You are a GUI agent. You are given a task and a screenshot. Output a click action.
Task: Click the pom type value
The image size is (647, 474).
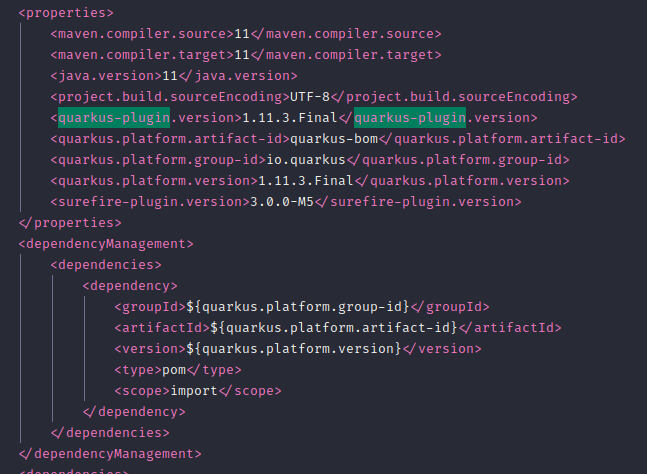tap(174, 370)
